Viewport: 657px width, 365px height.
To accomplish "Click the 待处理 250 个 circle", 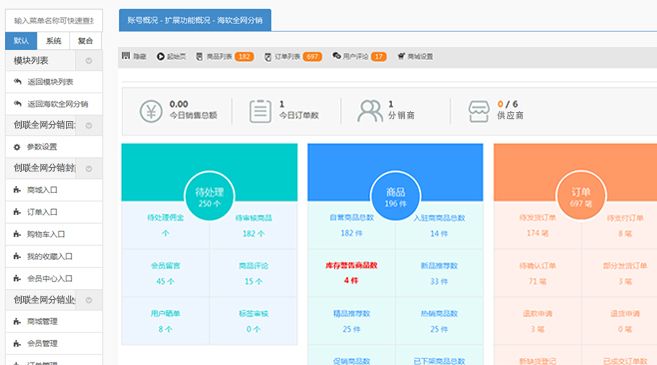I will 210,196.
